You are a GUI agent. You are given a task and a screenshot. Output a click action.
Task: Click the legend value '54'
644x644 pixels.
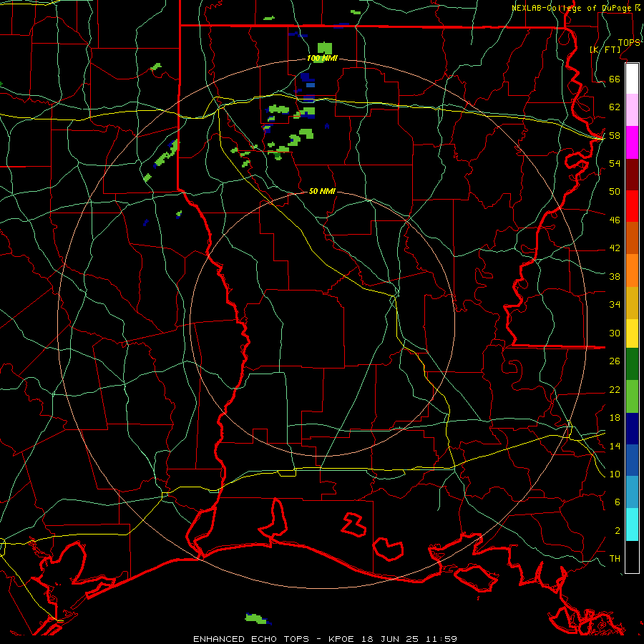(615, 163)
